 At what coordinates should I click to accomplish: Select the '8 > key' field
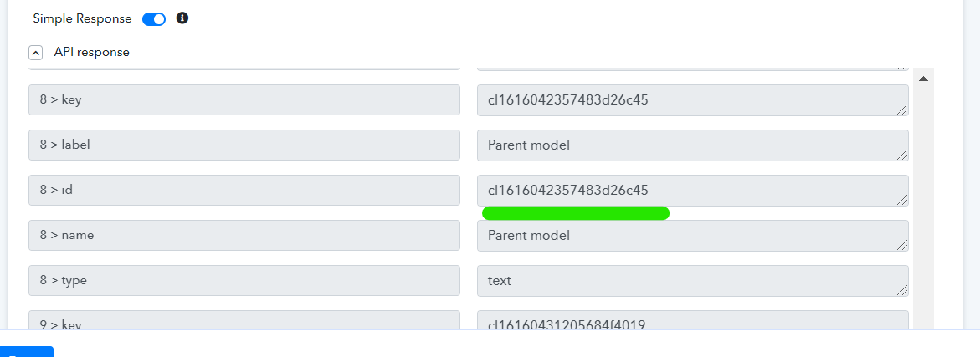point(244,99)
